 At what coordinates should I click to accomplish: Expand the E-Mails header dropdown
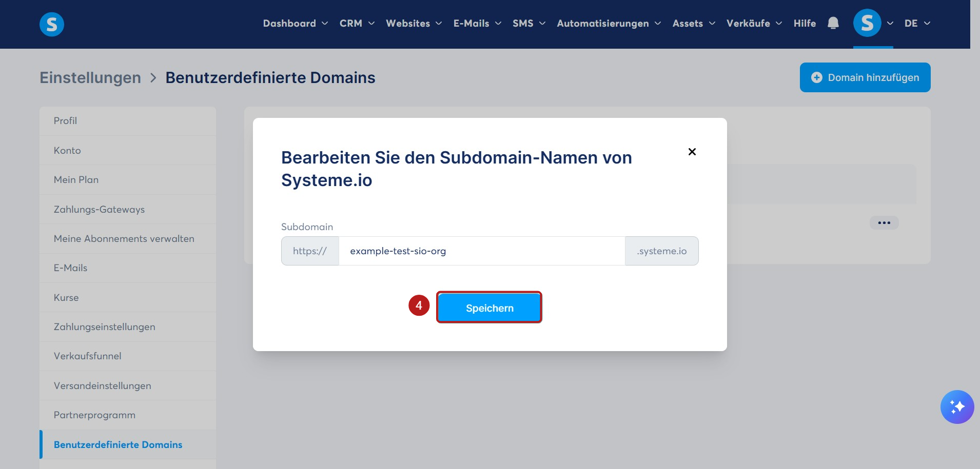click(x=478, y=23)
